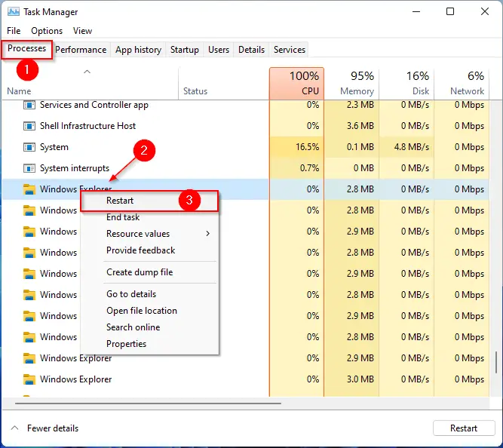Viewport: 503px width, 448px height.
Task: Click the 3.6 MB memory cell
Action: click(351, 126)
